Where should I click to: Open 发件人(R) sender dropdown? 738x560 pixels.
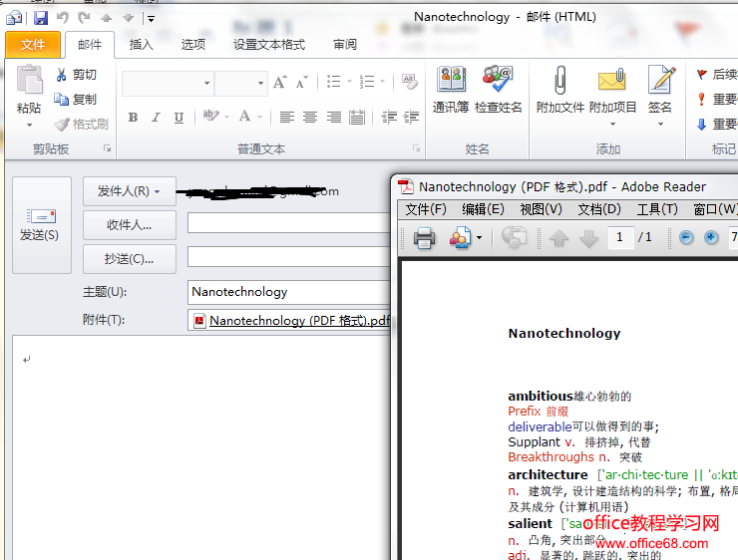[130, 191]
